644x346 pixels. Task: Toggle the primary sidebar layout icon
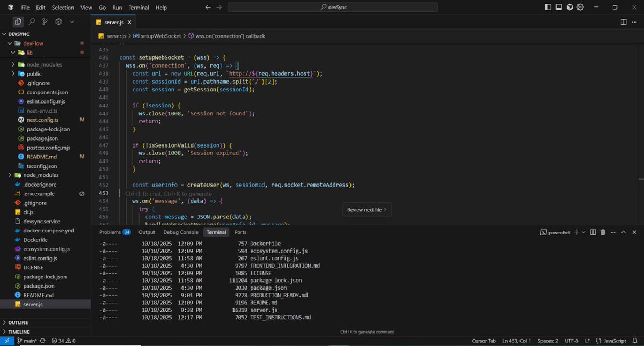548,8
